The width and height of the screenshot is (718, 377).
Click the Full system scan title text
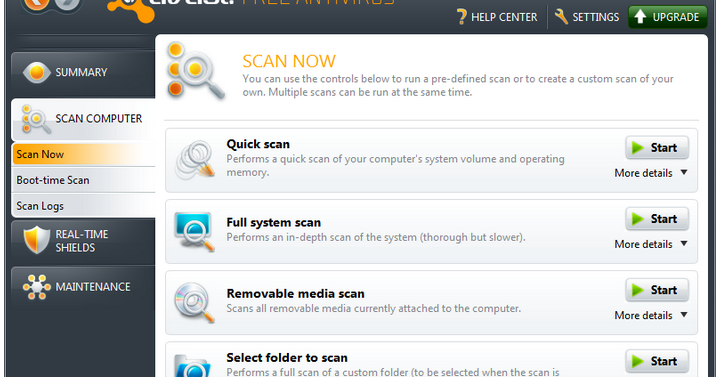pos(273,223)
